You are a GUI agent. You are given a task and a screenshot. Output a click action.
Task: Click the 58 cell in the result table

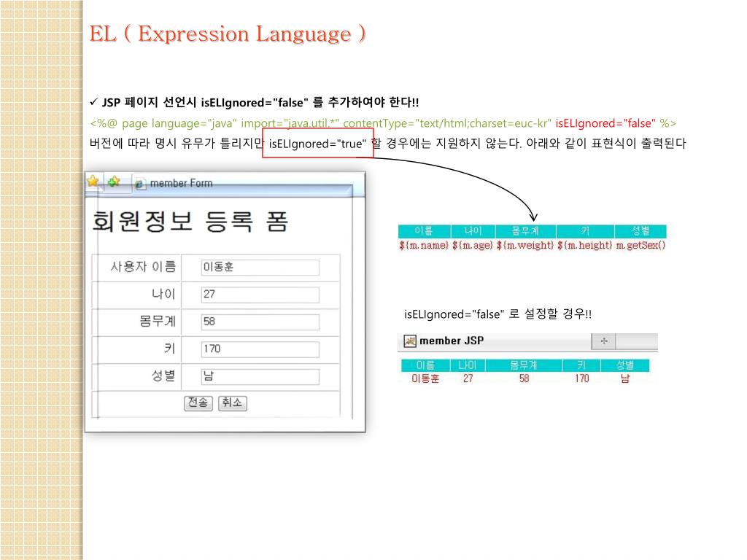tap(524, 378)
